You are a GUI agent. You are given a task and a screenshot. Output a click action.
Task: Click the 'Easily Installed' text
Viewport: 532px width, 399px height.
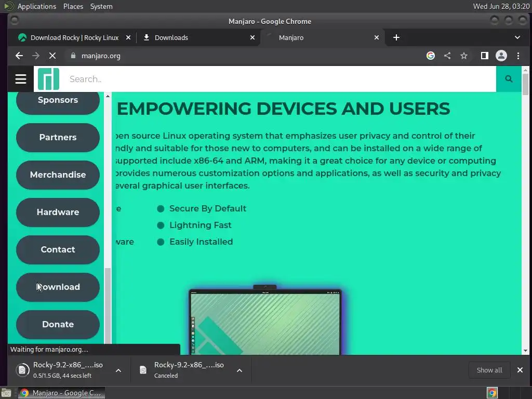pos(201,242)
